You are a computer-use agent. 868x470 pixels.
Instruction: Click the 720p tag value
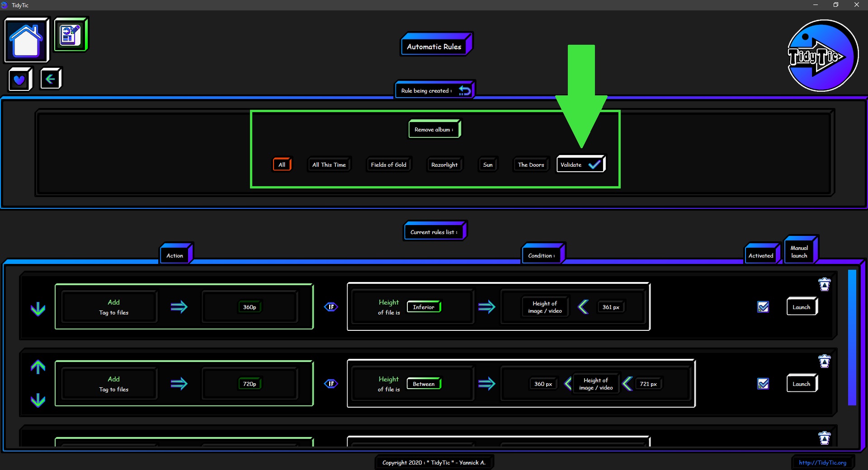coord(250,384)
